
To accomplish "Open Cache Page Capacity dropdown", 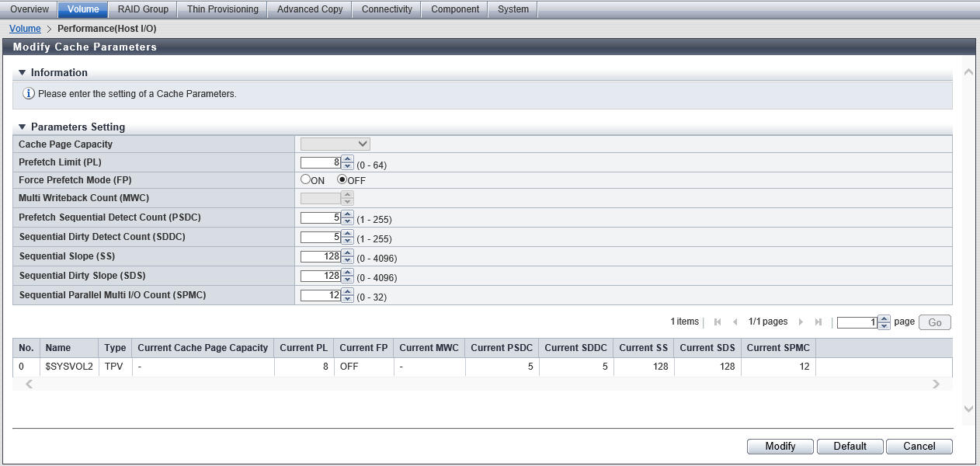I will (335, 144).
